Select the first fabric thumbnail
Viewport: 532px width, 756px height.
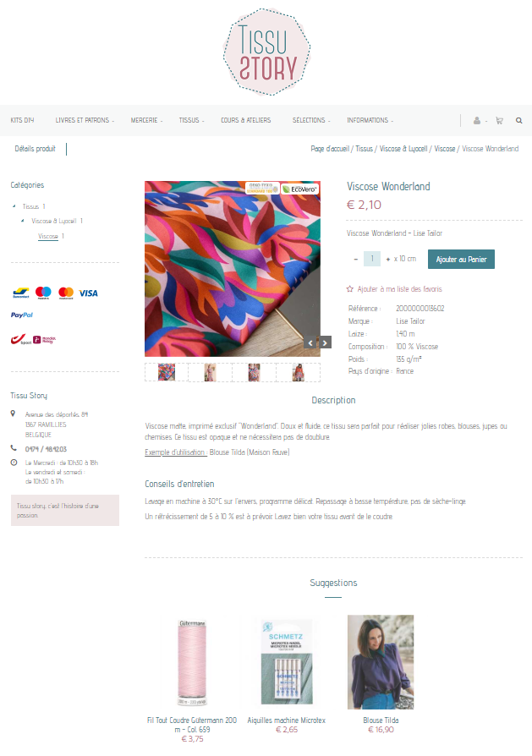coord(167,372)
